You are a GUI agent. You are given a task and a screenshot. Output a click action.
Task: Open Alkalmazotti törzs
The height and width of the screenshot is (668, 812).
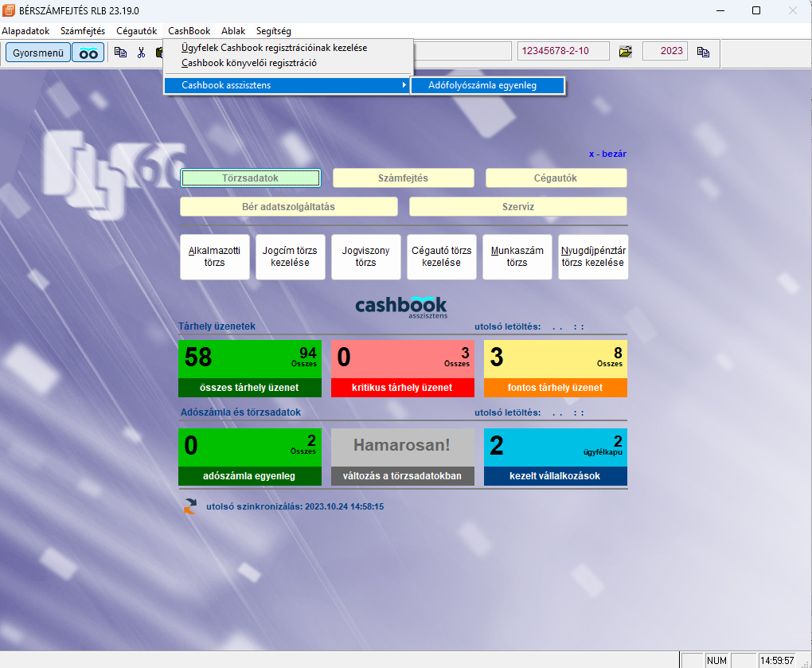(214, 257)
